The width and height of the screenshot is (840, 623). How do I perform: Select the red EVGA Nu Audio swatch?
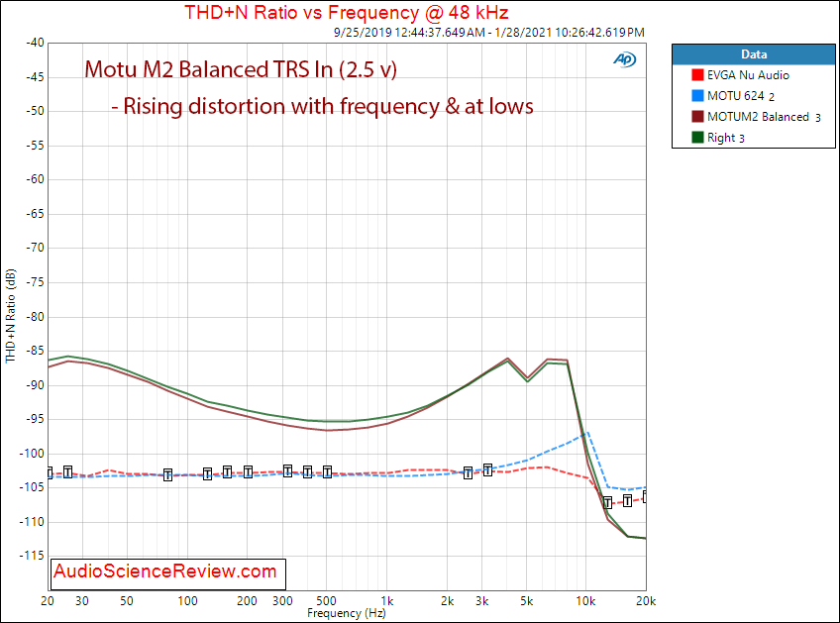pos(697,75)
